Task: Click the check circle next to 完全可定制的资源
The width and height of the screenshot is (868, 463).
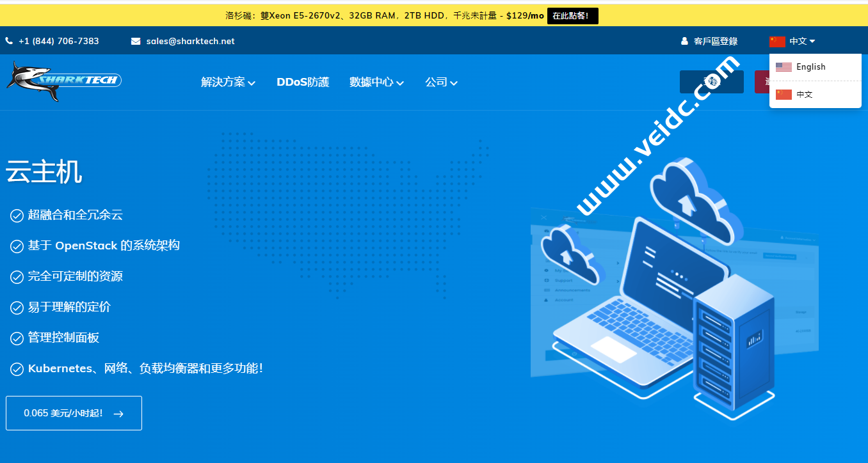Action: [17, 276]
